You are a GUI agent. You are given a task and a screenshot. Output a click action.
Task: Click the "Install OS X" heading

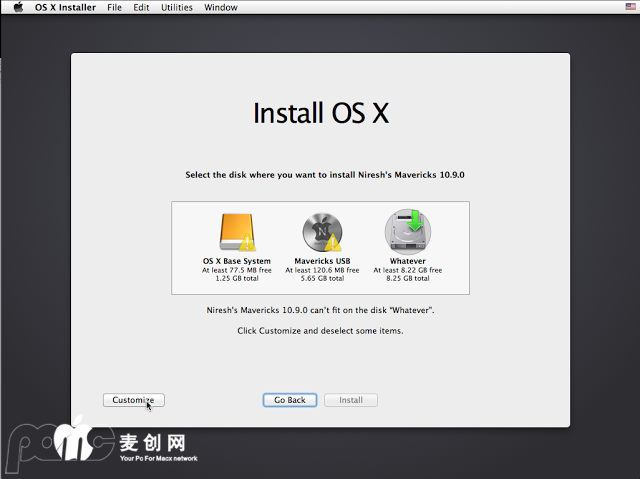pos(320,112)
